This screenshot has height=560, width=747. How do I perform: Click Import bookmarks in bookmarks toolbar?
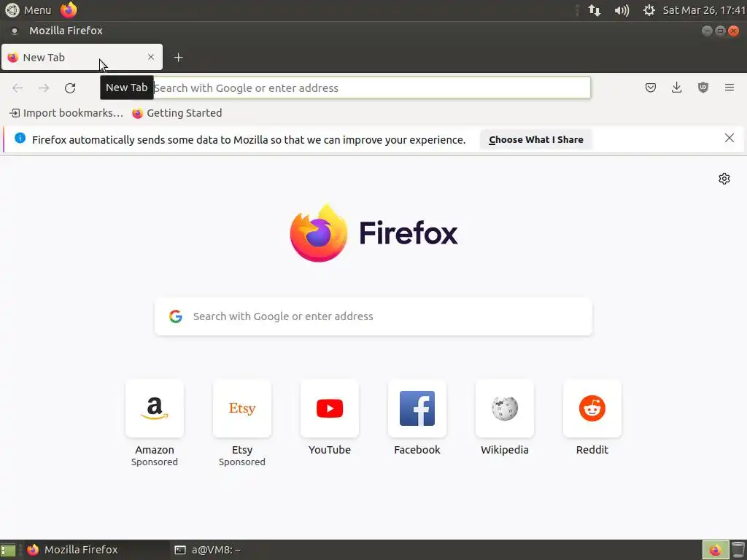click(x=66, y=113)
